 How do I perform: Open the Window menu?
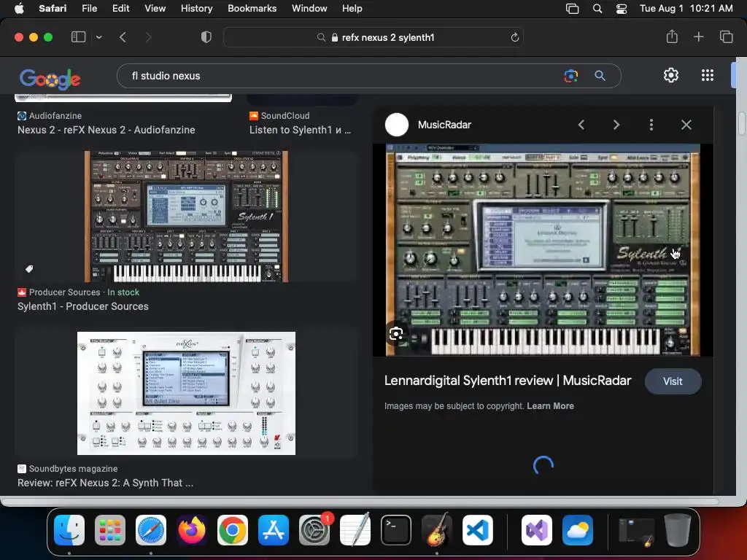309,8
